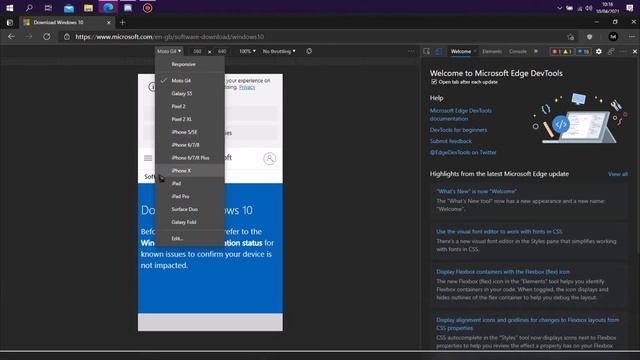
Task: Open the browser profile avatar
Action: click(x=613, y=37)
